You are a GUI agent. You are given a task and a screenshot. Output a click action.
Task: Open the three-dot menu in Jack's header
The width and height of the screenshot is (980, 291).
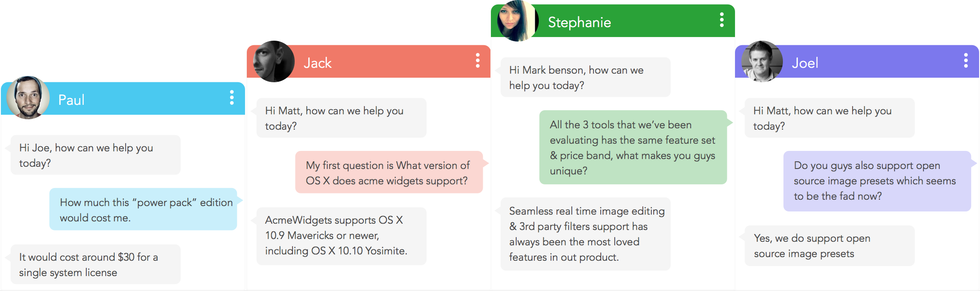pyautogui.click(x=477, y=61)
